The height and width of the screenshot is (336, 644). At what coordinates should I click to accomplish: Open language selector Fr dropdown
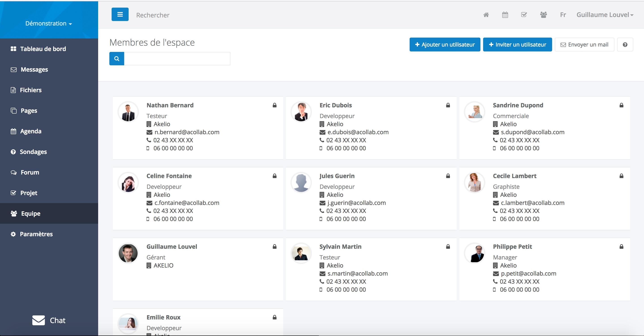tap(563, 15)
